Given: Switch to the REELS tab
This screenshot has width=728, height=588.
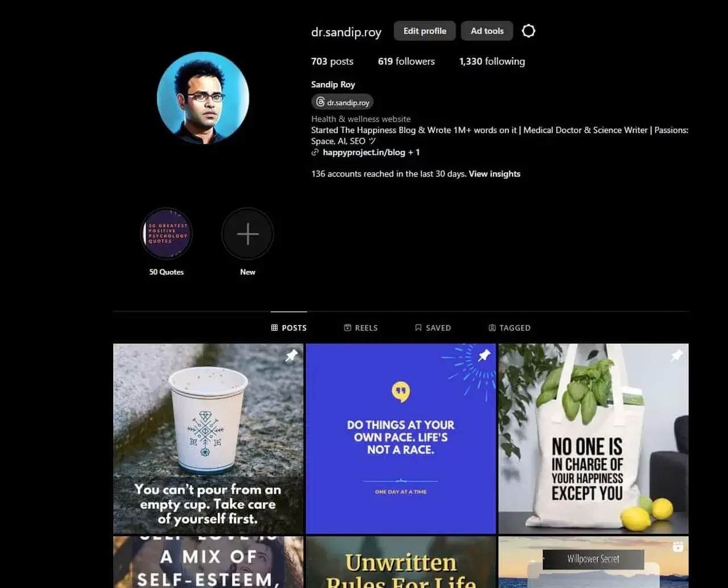Looking at the screenshot, I should pos(361,327).
